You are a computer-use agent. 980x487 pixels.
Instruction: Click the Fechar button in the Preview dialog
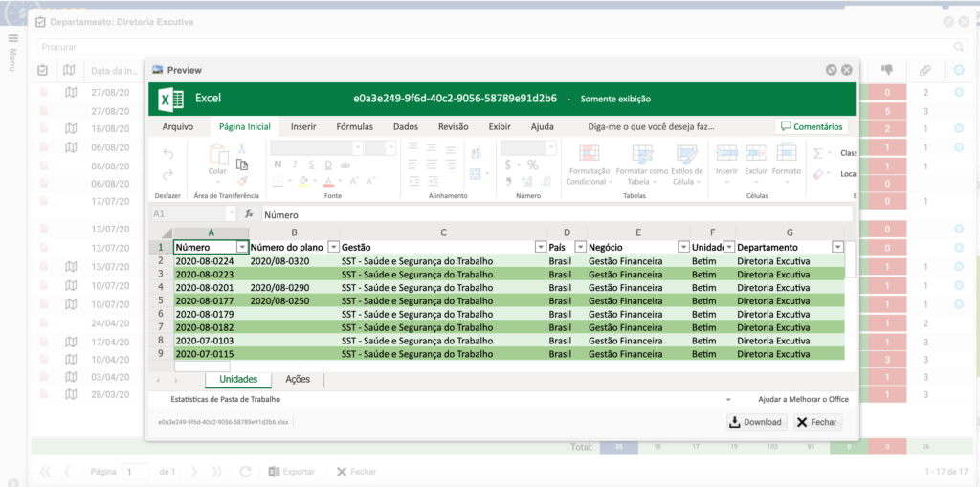[x=817, y=422]
